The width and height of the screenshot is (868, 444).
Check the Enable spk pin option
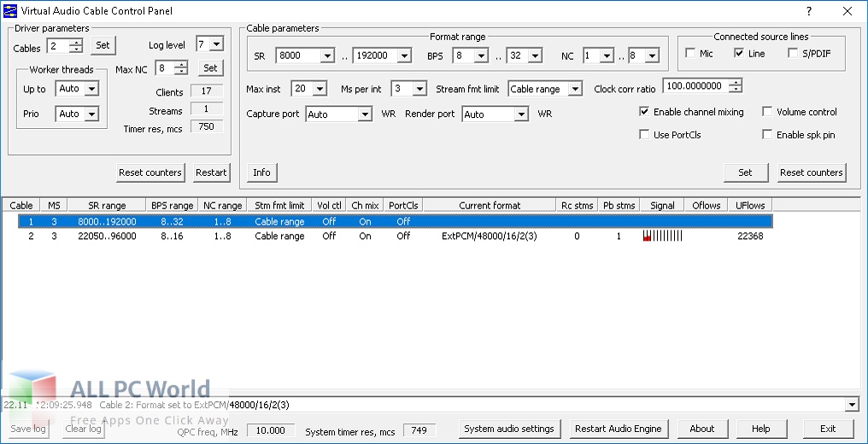(767, 134)
